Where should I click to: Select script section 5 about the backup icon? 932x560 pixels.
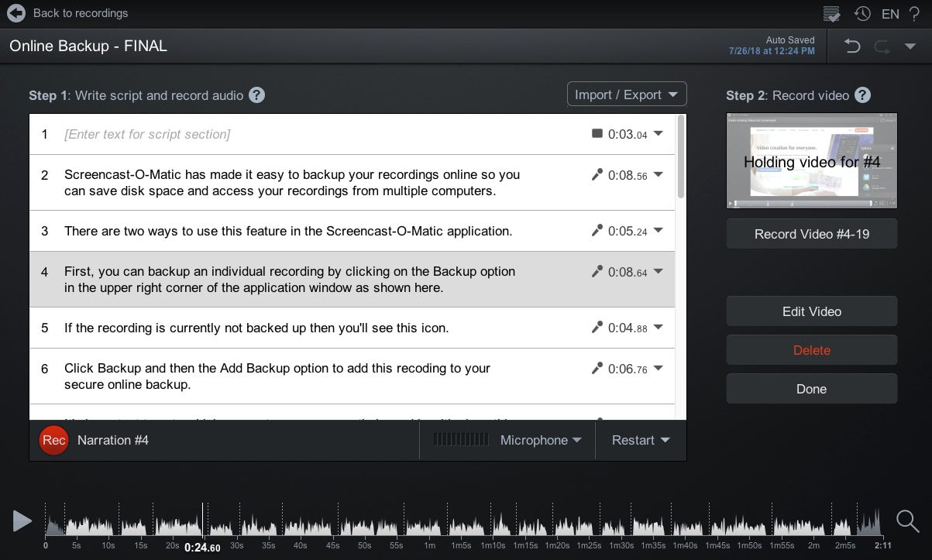[x=310, y=327]
